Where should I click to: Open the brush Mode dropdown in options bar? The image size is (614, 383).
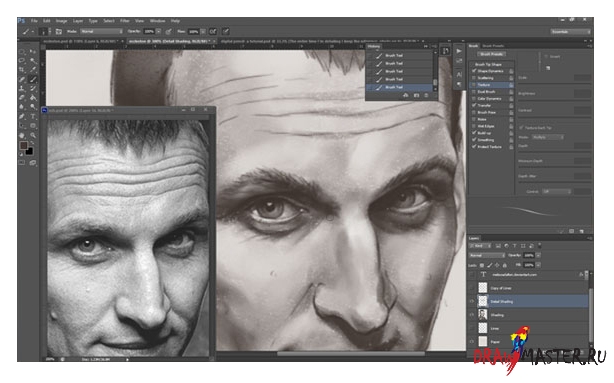(x=102, y=31)
